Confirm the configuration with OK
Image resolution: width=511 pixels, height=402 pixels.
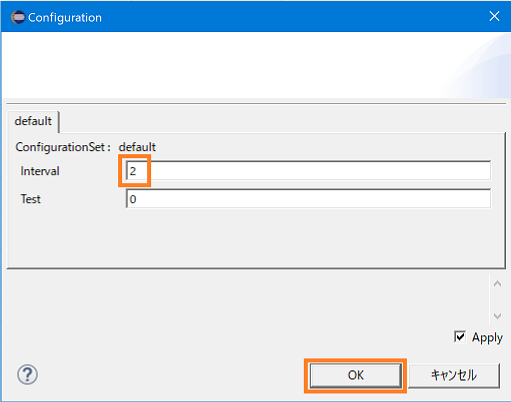(356, 375)
